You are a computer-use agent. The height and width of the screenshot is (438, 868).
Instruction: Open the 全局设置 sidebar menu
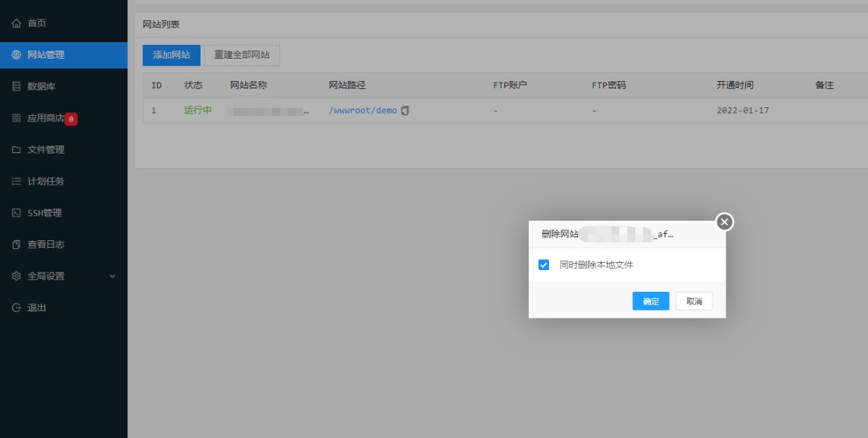(46, 277)
